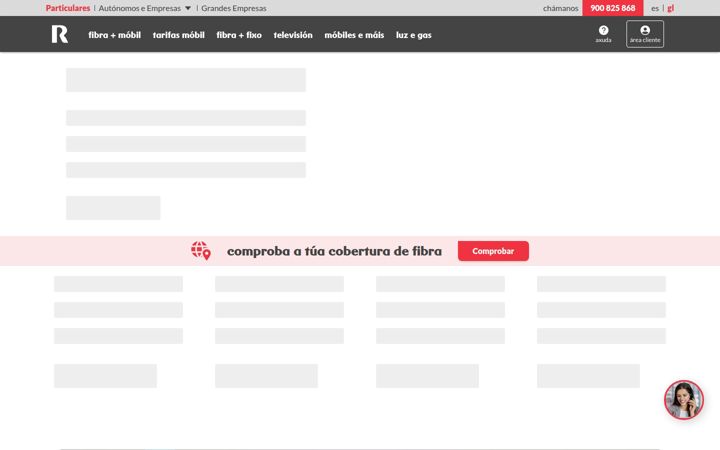Click the Autónomos e Empresas link
The height and width of the screenshot is (450, 720).
click(140, 8)
